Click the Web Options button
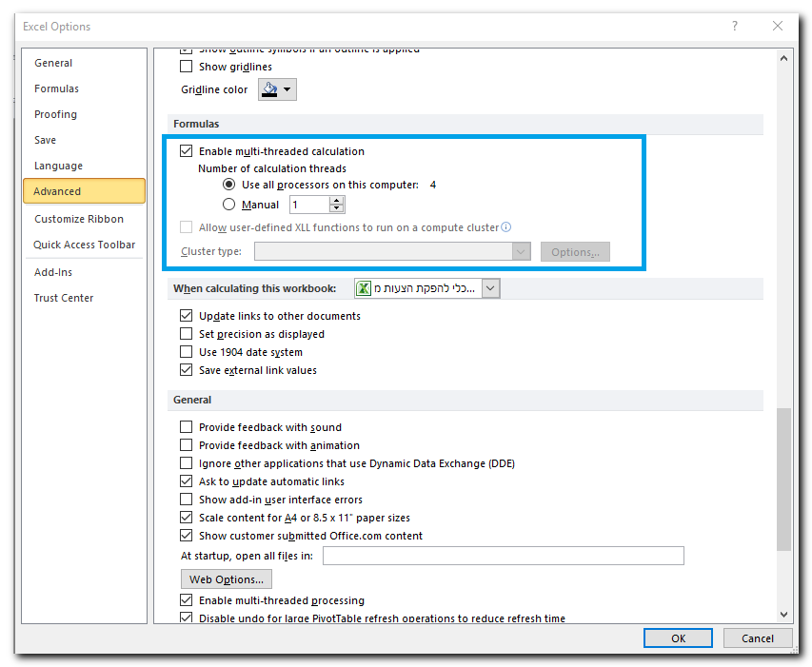Screen dimensions: 812x667 pos(226,579)
